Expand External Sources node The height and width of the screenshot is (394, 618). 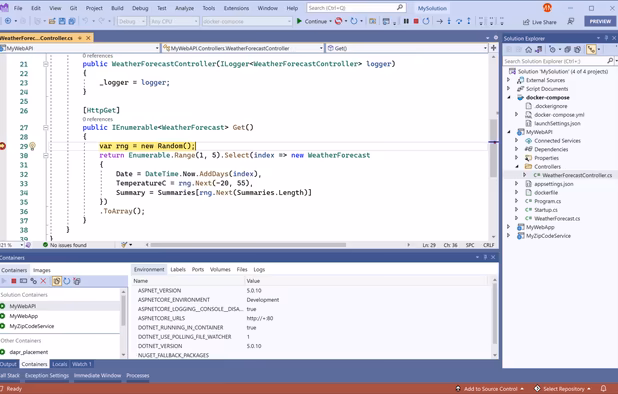click(x=508, y=80)
